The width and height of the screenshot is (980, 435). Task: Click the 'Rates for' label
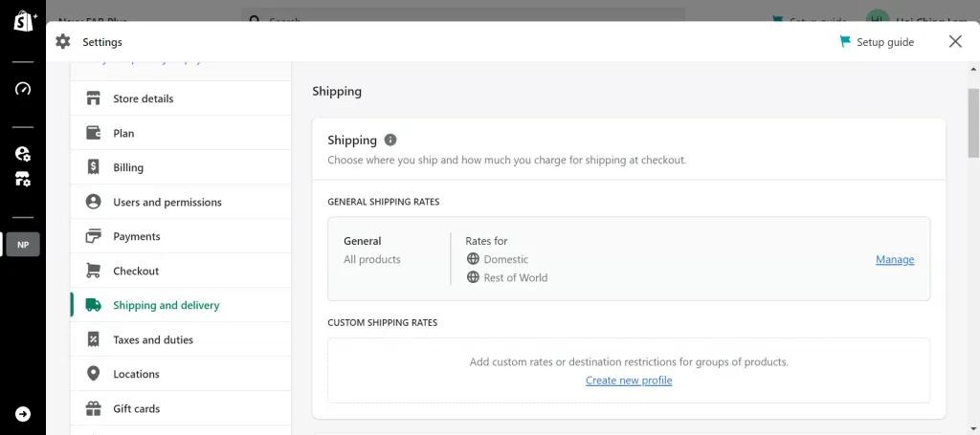(x=486, y=241)
